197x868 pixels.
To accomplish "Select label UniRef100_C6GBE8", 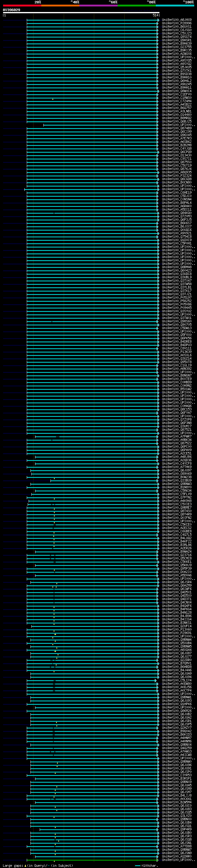I will (x=177, y=531).
